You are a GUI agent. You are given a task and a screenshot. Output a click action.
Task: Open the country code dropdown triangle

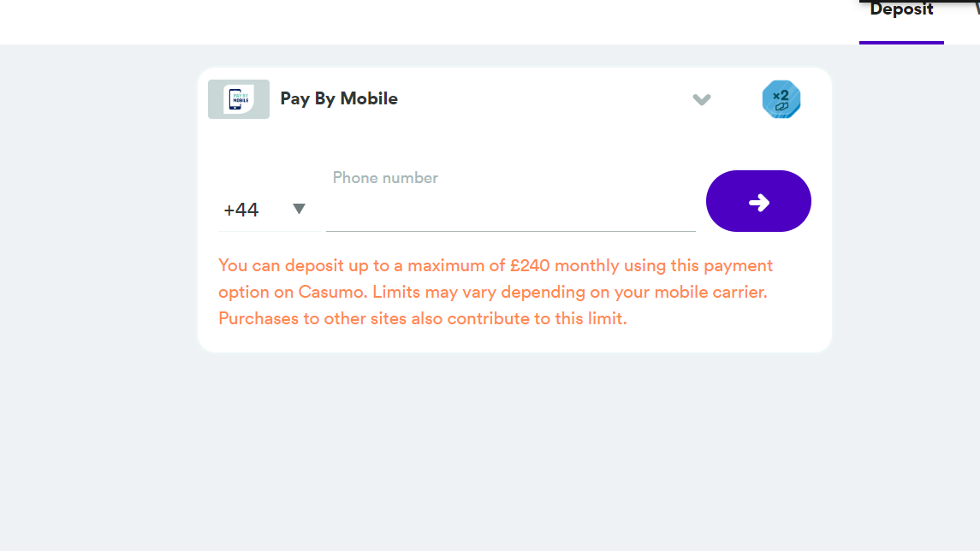click(x=299, y=209)
